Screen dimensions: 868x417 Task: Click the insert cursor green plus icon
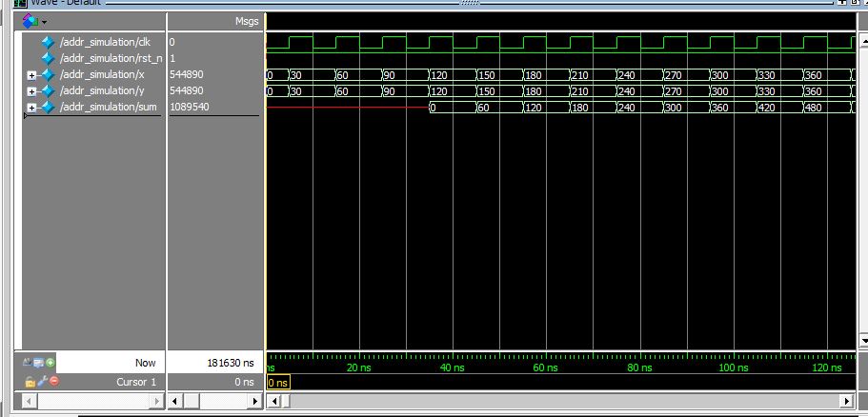tap(50, 363)
